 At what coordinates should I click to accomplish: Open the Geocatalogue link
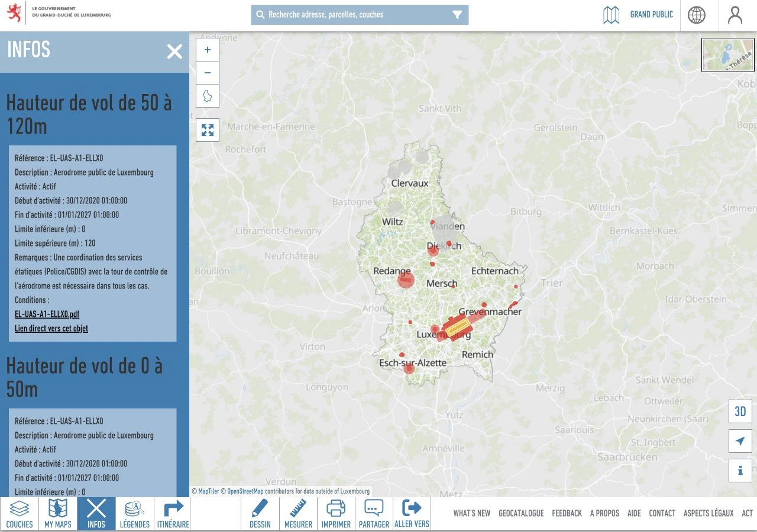[521, 513]
